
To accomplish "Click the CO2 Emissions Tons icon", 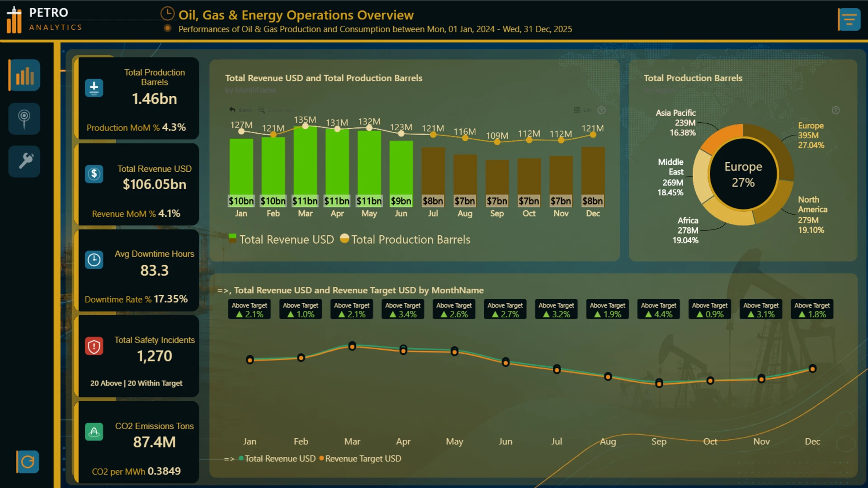I will (x=94, y=432).
